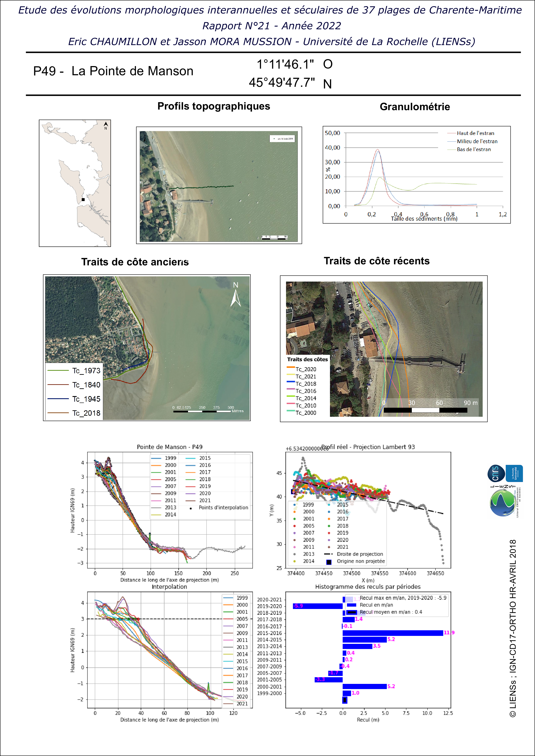Screen dimensions: 535x756
Task: Click the longitude 1°11'46.1" O
Action: click(x=294, y=64)
